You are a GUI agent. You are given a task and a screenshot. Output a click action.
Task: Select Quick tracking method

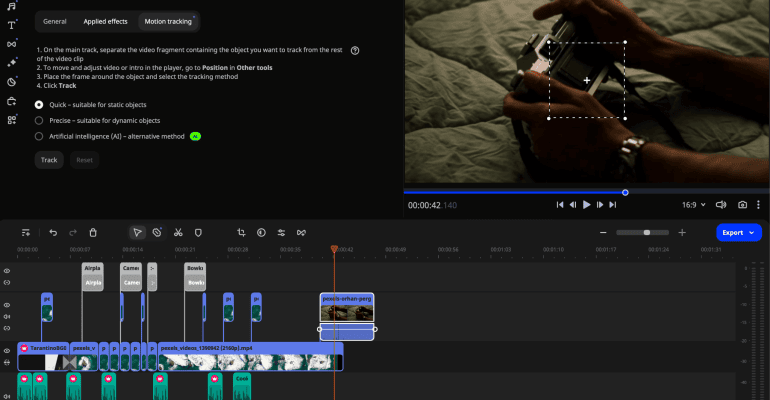(39, 105)
